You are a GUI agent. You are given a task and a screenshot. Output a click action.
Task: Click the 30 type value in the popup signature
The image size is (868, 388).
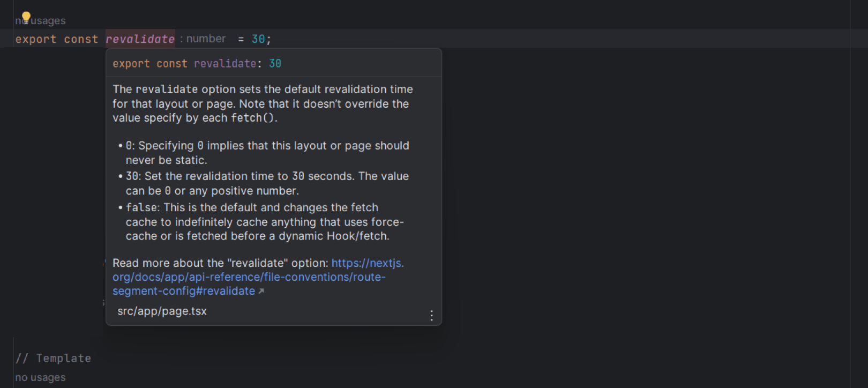tap(275, 64)
